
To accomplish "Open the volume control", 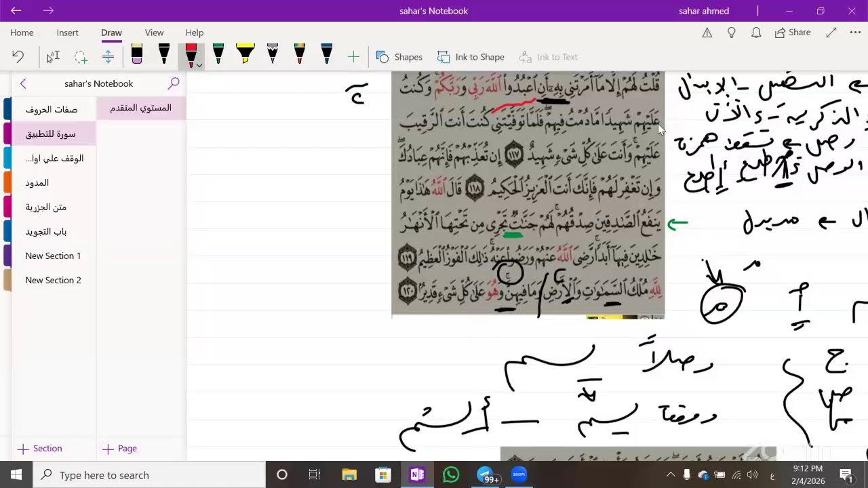I will pyautogui.click(x=752, y=474).
